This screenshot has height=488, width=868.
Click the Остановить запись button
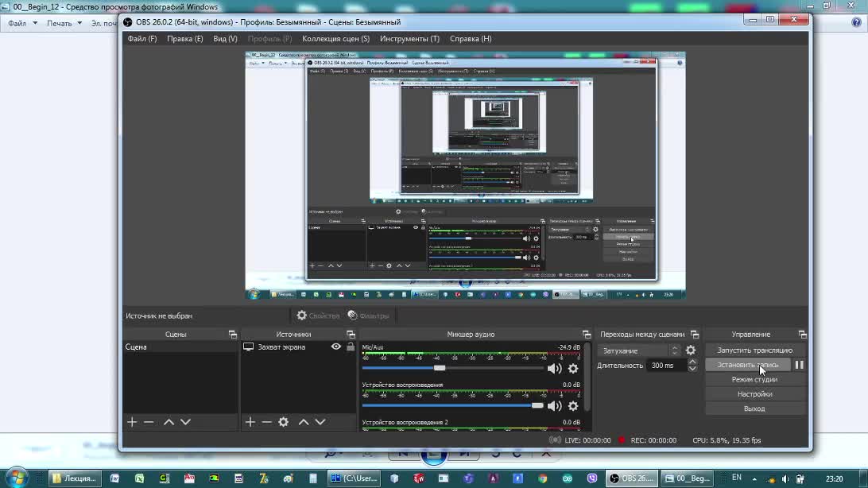(748, 365)
